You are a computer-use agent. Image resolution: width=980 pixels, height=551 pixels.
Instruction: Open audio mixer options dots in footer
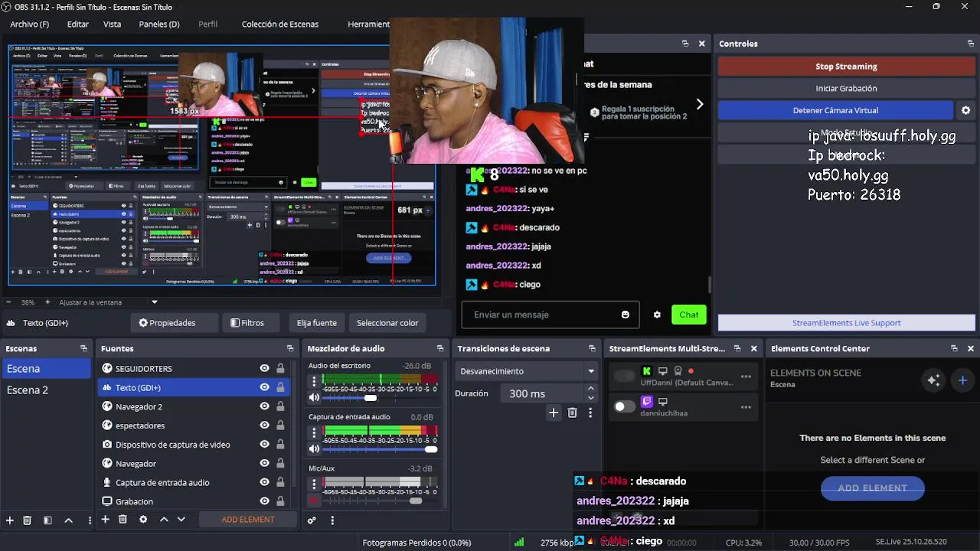coord(332,520)
